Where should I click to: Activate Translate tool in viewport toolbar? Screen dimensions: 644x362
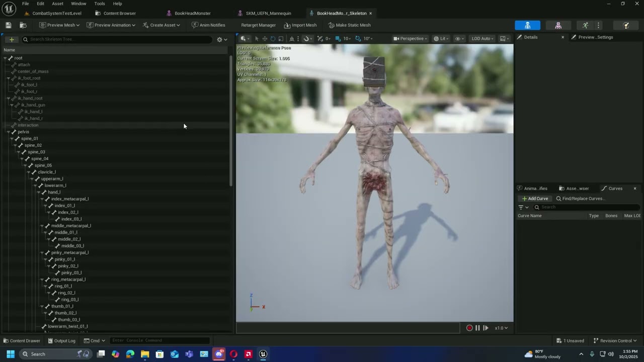click(265, 38)
